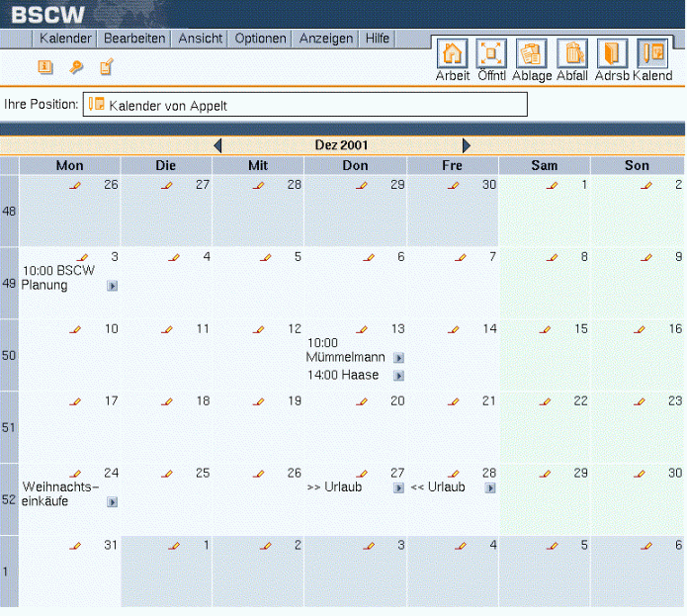Image resolution: width=687 pixels, height=616 pixels.
Task: Open the Abfall trash icon
Action: (x=572, y=53)
